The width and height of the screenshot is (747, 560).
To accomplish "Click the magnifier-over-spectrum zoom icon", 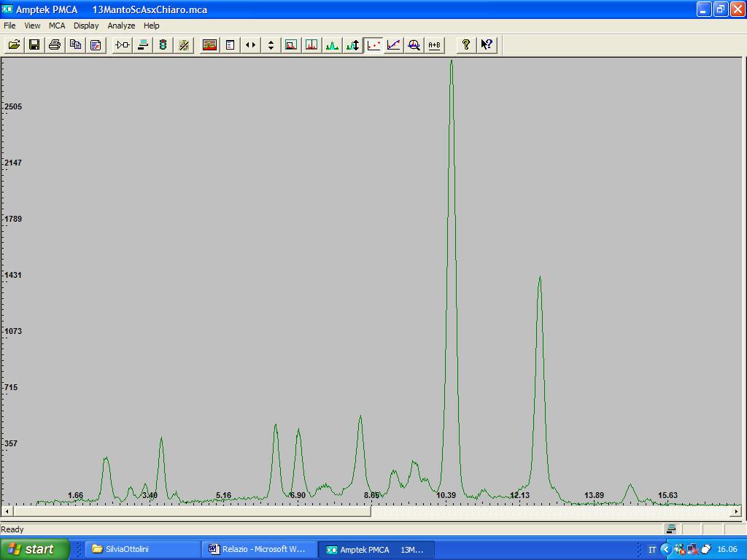I will point(414,44).
